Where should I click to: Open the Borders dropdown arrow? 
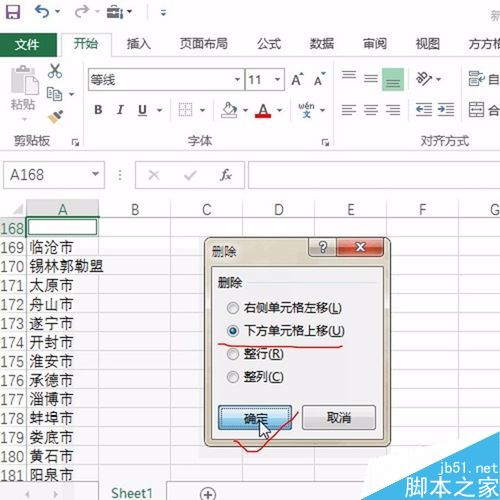pyautogui.click(x=202, y=110)
